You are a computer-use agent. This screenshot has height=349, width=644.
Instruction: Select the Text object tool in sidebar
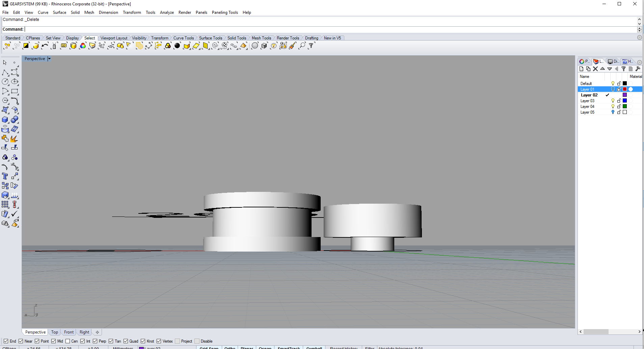click(5, 176)
